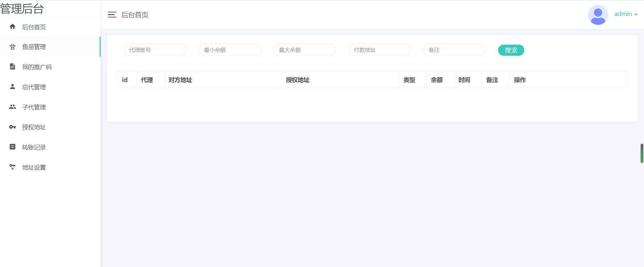Click the 付款地址 input field

pos(379,50)
